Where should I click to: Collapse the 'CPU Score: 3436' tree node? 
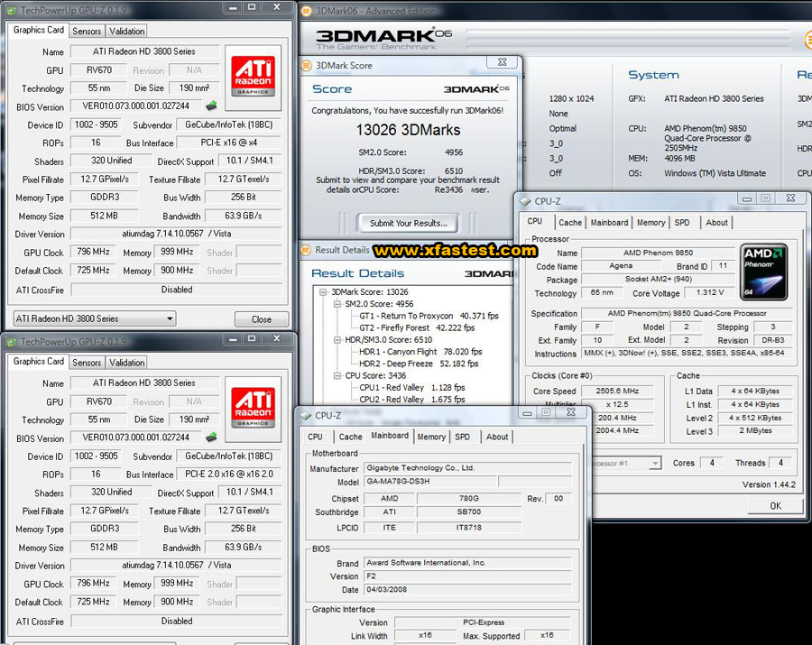click(x=337, y=375)
